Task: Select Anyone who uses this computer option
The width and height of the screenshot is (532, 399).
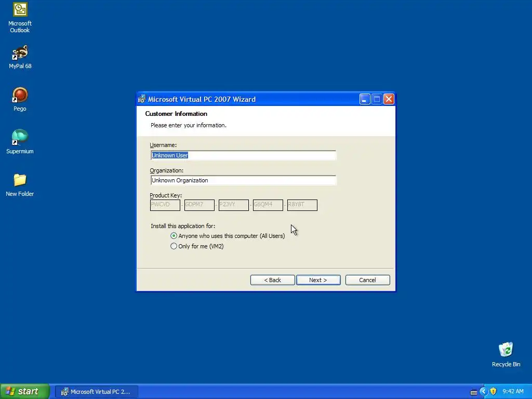Action: point(228,236)
